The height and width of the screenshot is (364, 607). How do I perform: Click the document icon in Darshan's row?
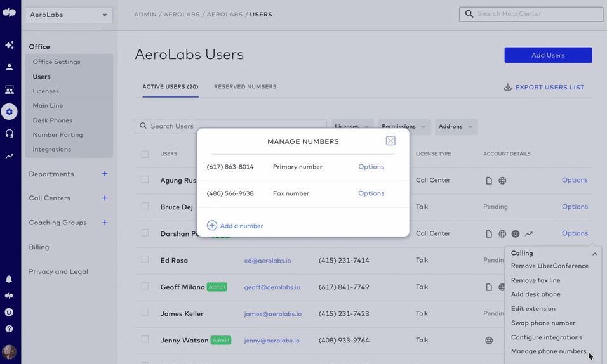coord(489,233)
